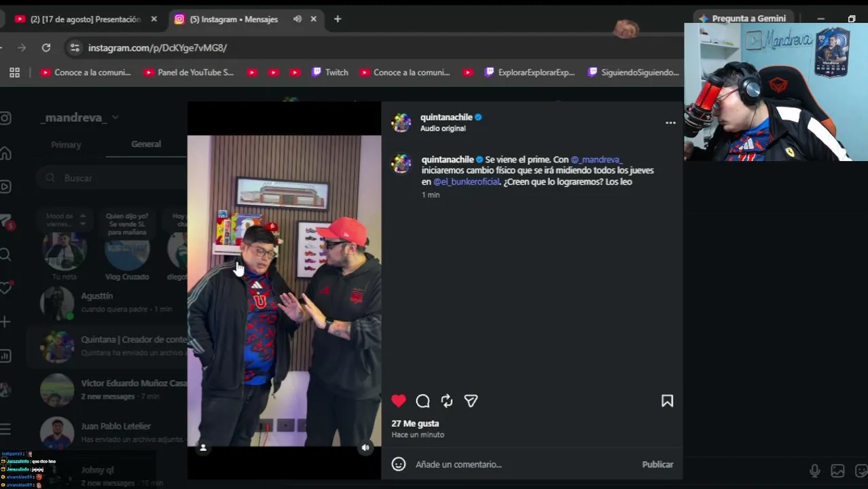Open the Twitch bookmark
This screenshot has width=868, height=489.
[x=330, y=73]
